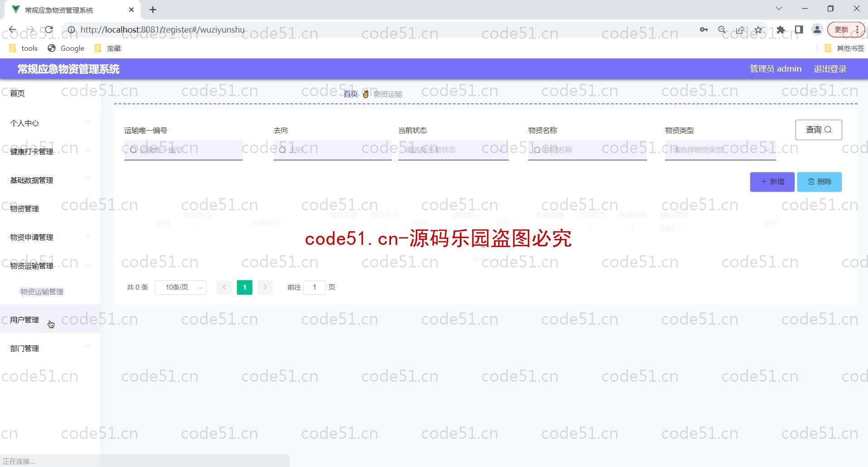
Task: Open a new browser tab
Action: 153,10
